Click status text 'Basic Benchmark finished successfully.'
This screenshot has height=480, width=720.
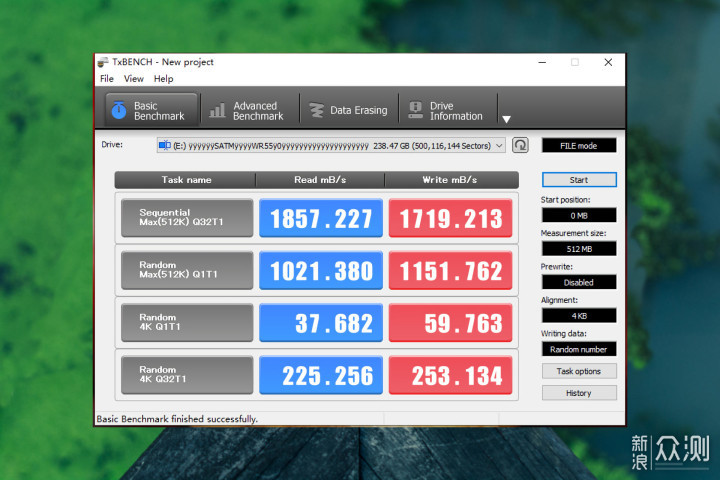(x=177, y=419)
